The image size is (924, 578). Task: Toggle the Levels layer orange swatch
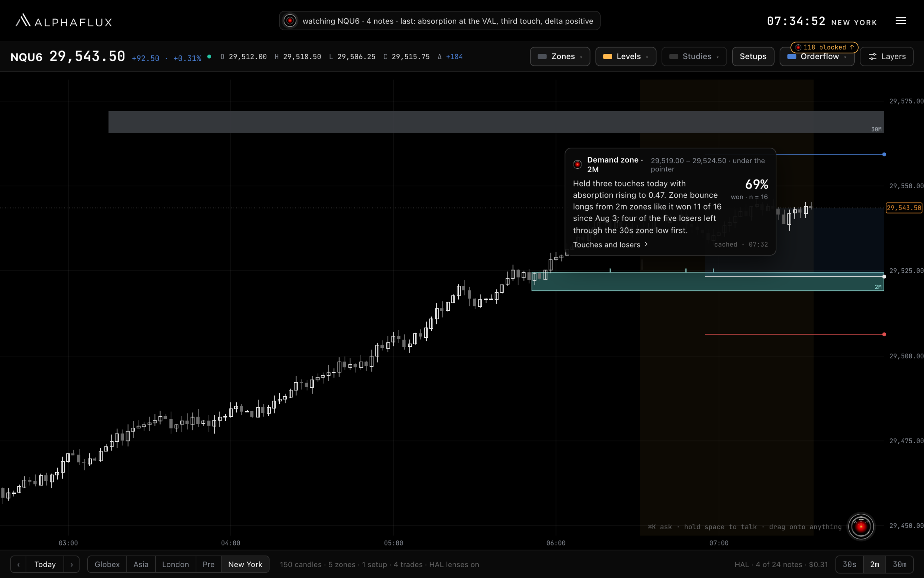[607, 57]
